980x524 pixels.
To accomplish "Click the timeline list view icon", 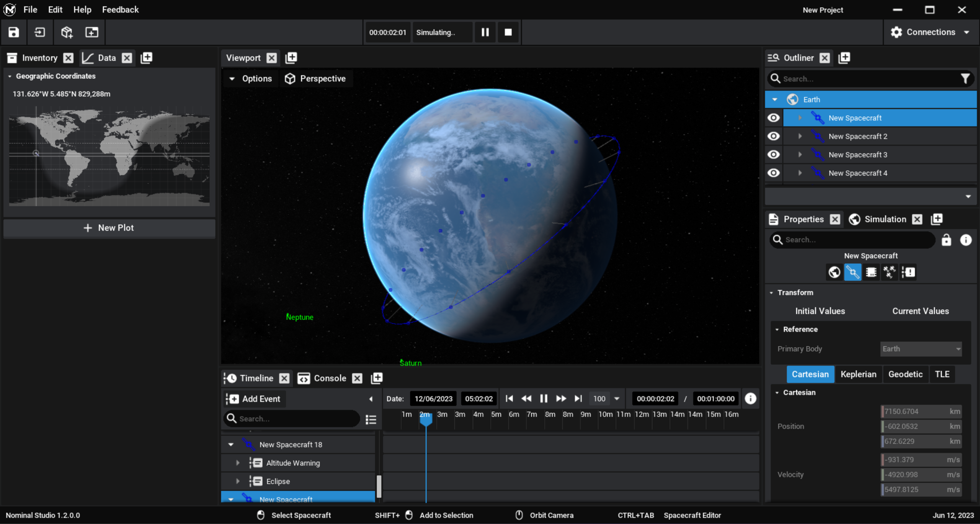I will coord(371,419).
